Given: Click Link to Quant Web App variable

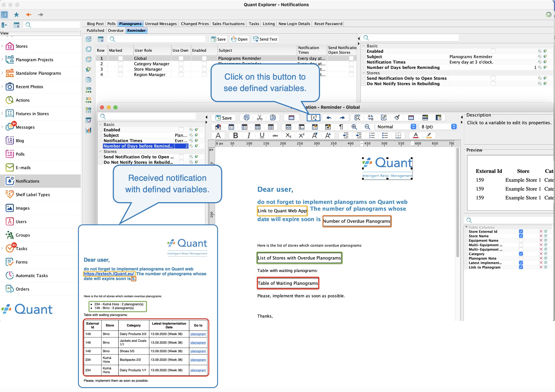Looking at the screenshot, I should (282, 211).
